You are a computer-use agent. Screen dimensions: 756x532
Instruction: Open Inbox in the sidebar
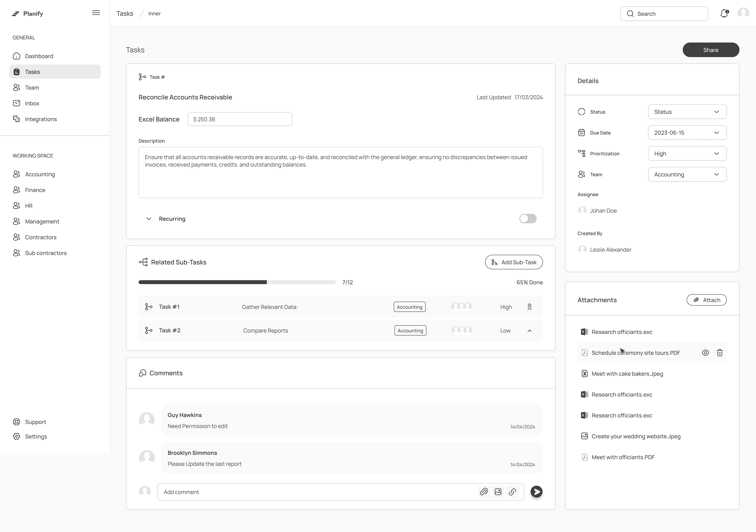(32, 103)
